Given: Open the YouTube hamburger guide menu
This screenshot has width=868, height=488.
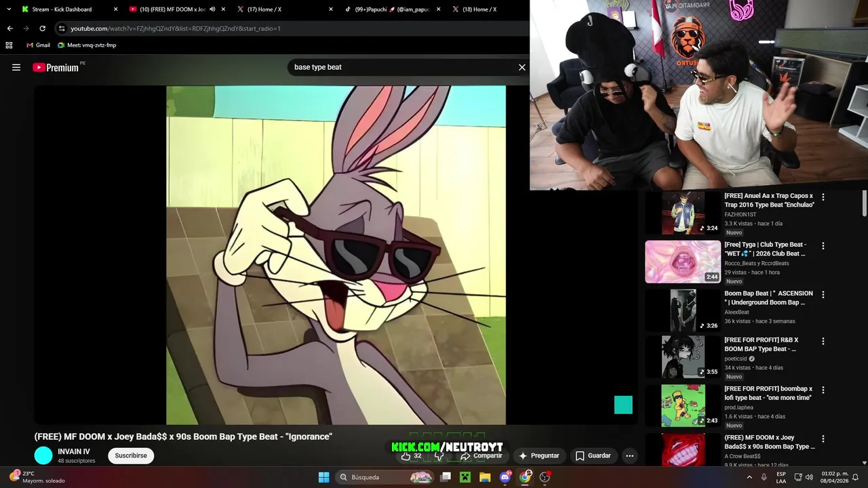Looking at the screenshot, I should (16, 67).
